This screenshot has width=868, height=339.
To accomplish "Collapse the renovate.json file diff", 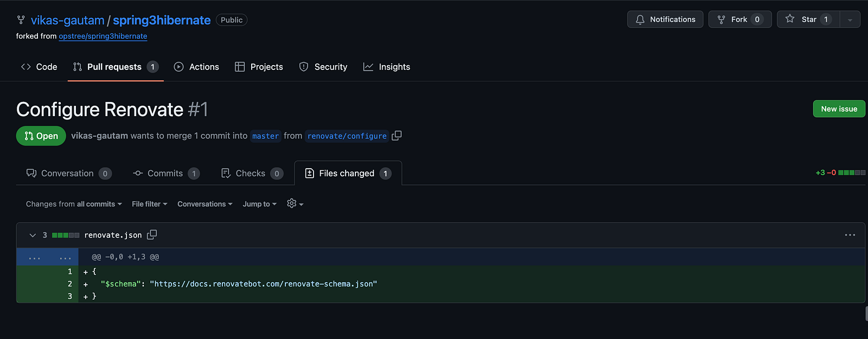I will pos(33,235).
